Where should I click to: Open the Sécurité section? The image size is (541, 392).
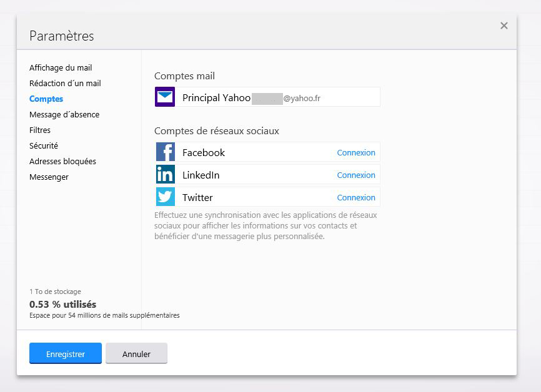click(44, 145)
